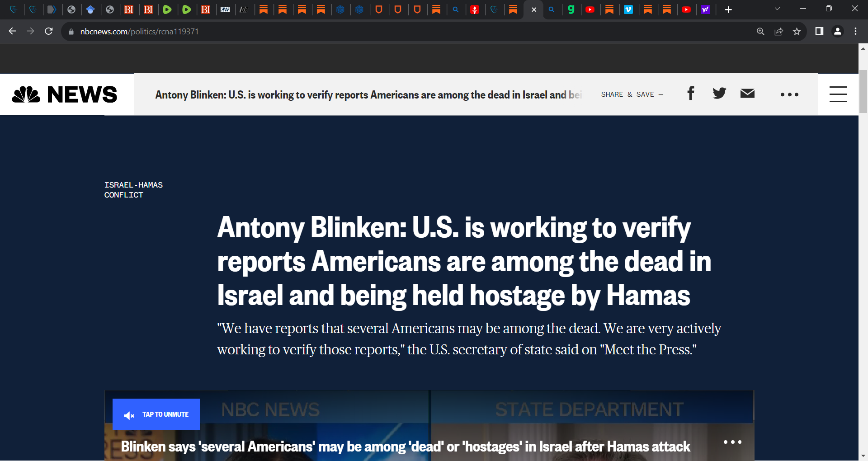Click the video title about Blinken
The width and height of the screenshot is (868, 461).
point(406,447)
